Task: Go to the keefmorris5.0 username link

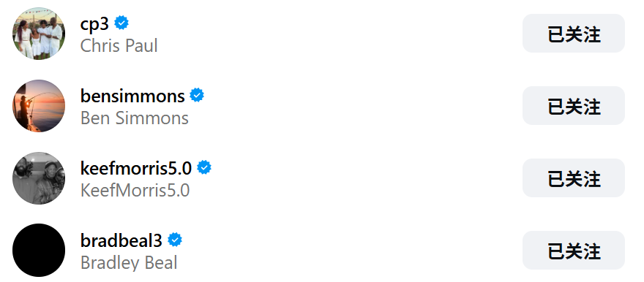Action: click(136, 168)
